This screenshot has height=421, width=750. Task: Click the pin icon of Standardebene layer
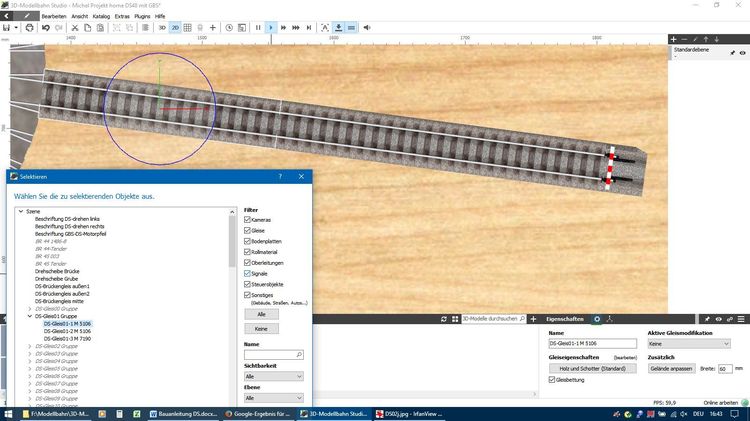pos(732,53)
